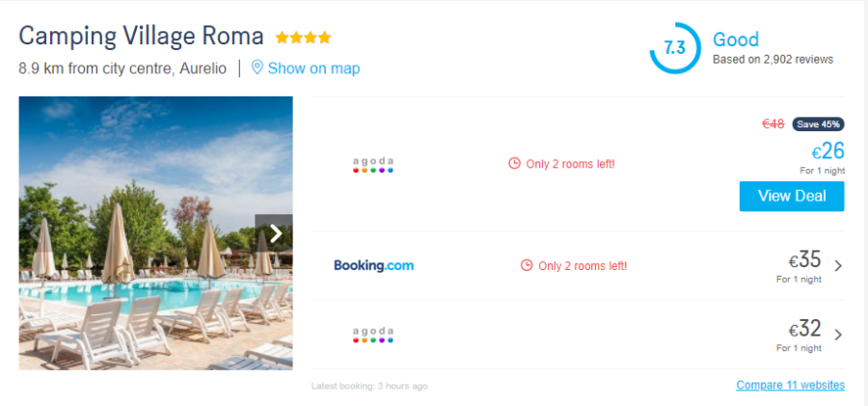Click the clock icon in the agoda deal
This screenshot has height=406, width=868.
point(514,164)
